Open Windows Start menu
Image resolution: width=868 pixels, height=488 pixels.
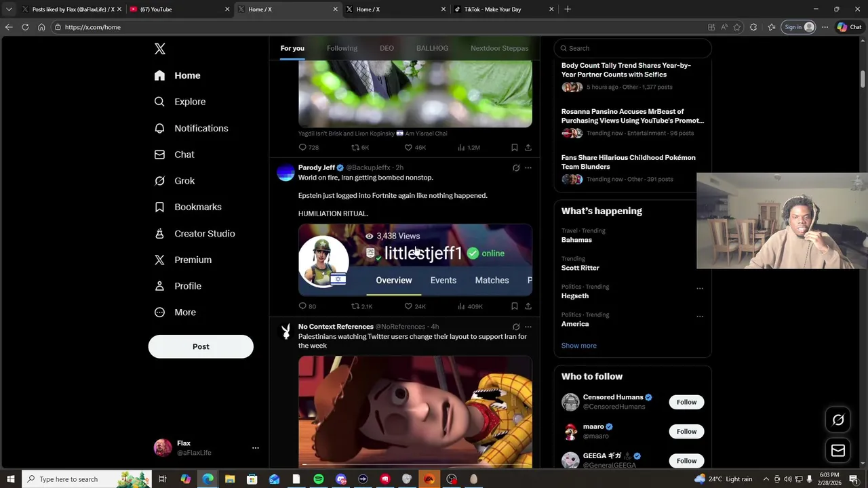point(11,479)
